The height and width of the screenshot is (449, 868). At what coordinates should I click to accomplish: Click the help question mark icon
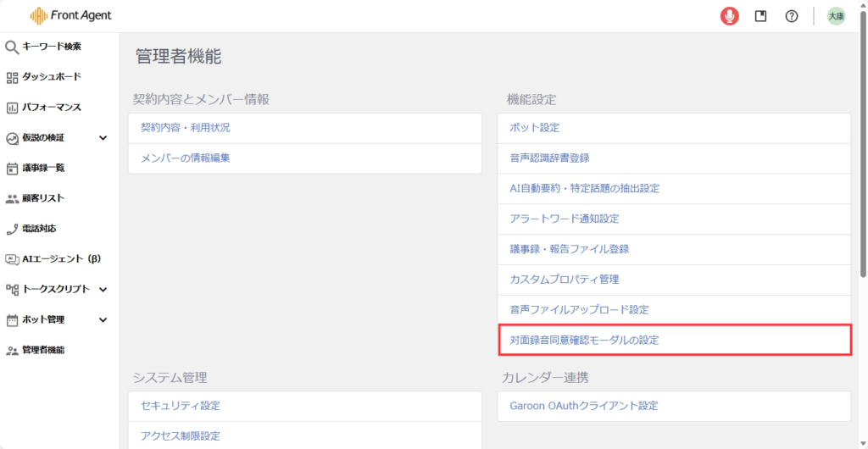point(792,16)
